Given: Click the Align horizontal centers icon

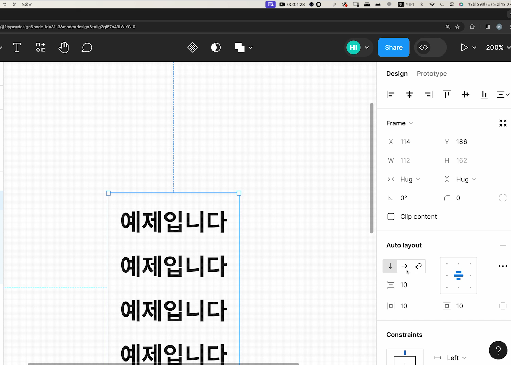Looking at the screenshot, I should pyautogui.click(x=409, y=95).
